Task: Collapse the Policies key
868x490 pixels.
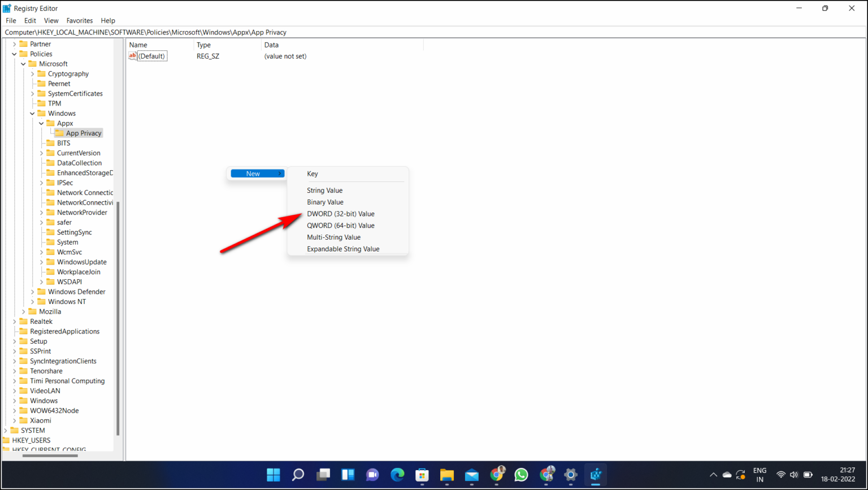Action: click(13, 54)
